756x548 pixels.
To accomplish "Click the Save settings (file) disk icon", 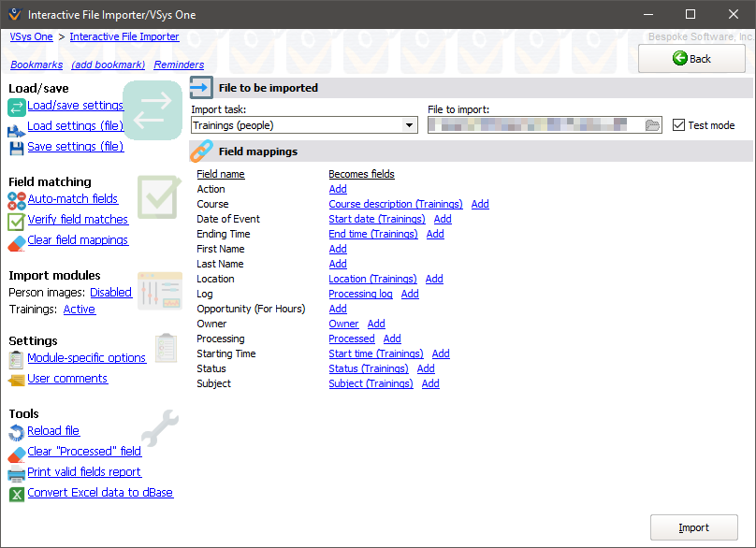I will 17,147.
